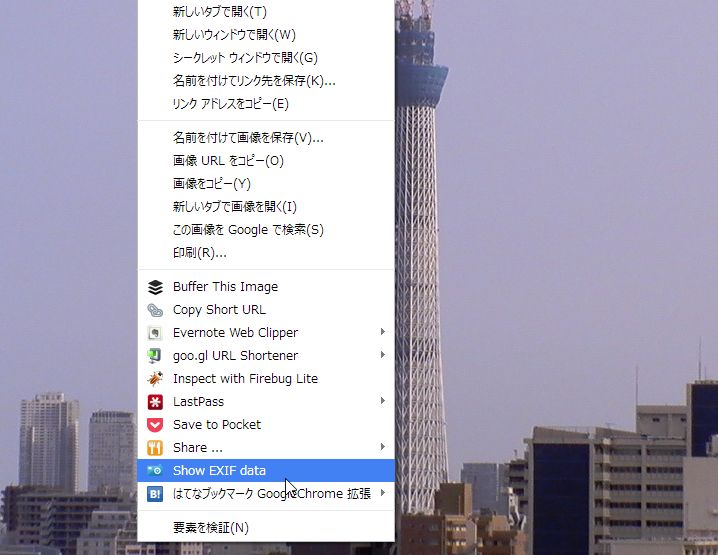Expand the LastPass submenu arrow
The height and width of the screenshot is (555, 718).
tap(383, 401)
